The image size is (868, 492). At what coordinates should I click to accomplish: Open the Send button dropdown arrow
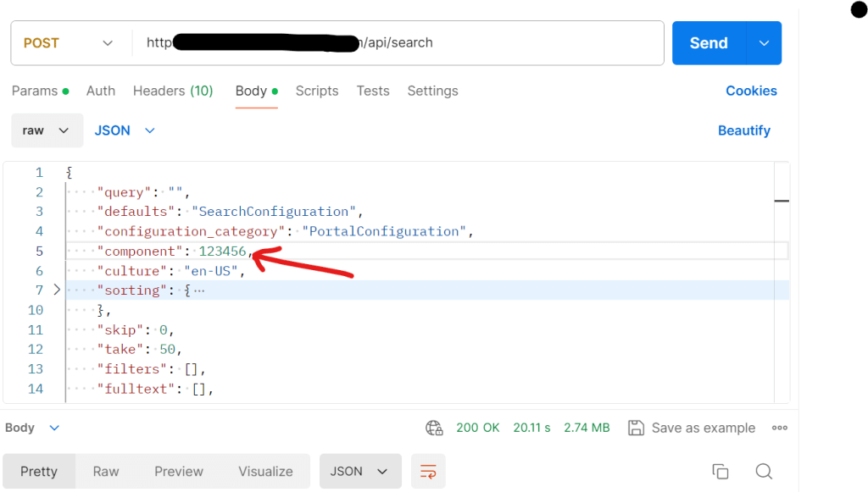click(764, 43)
